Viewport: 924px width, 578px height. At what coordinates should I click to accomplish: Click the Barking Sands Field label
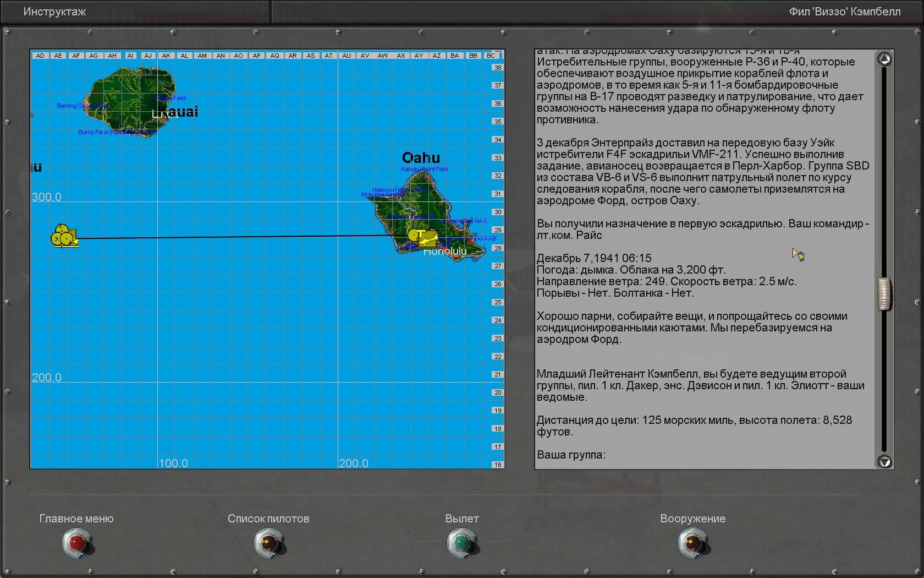[x=82, y=106]
